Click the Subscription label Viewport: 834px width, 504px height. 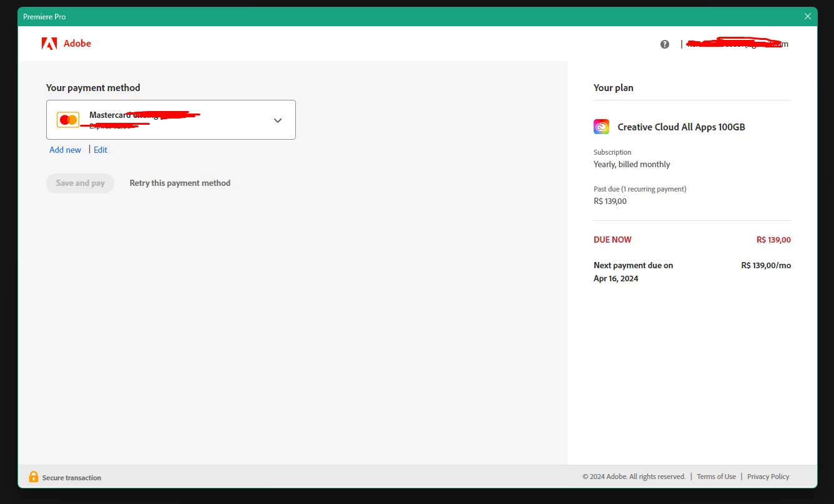612,152
